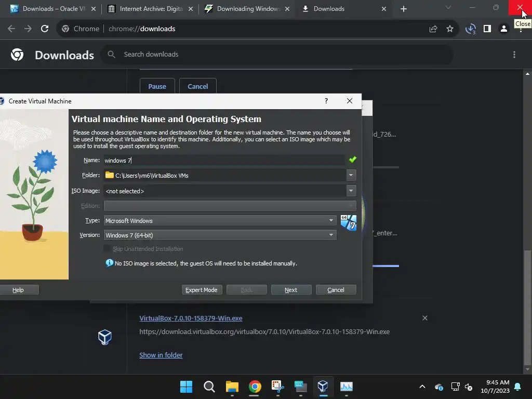Screen dimensions: 532x399
Task: Bookmark this page with the star icon
Action: point(450,29)
